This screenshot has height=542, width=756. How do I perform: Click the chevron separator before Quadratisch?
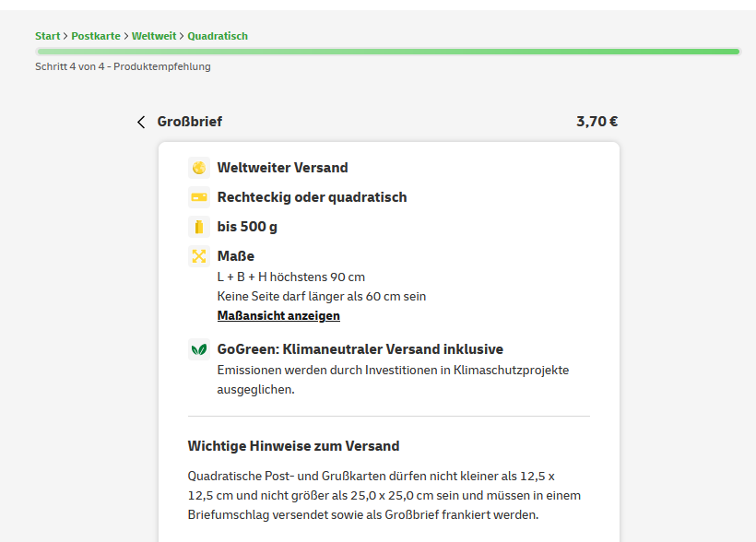[182, 37]
